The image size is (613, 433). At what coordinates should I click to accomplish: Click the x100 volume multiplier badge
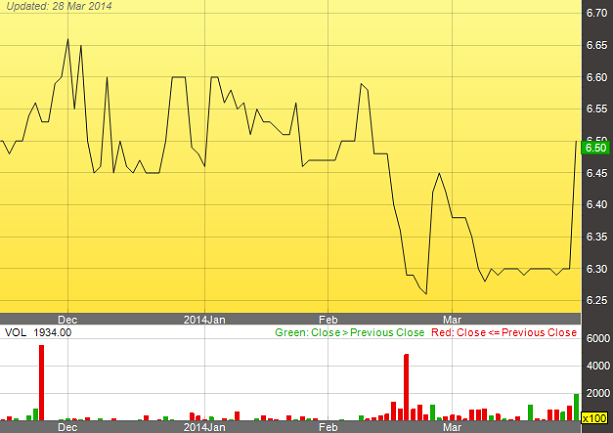[596, 417]
